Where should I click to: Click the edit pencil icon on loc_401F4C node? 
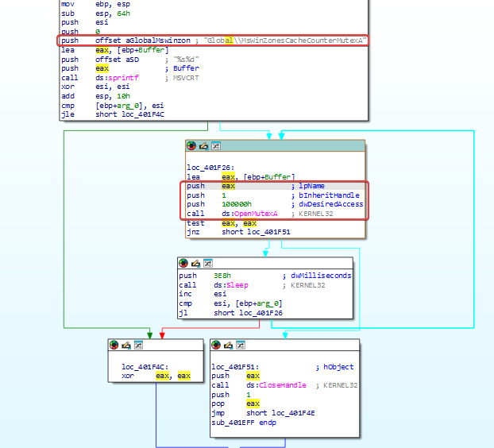126,345
